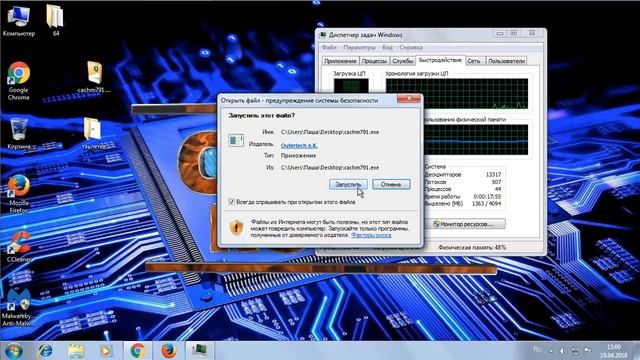This screenshot has height=360, width=640.
Task: Close the security warning dialog
Action: point(409,98)
